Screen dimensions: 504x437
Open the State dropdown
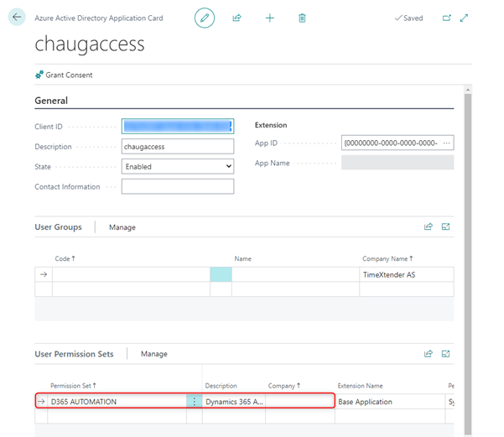click(177, 166)
